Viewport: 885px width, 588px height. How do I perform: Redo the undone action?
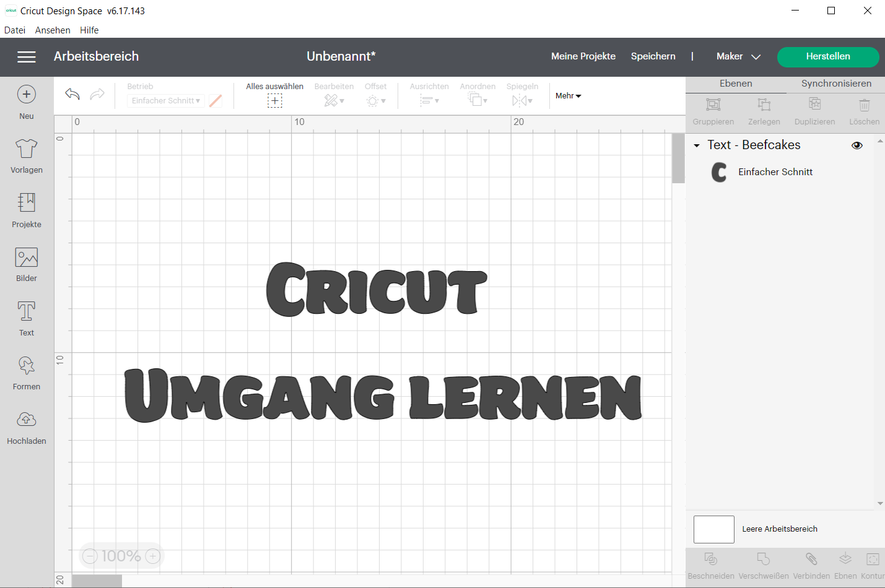(x=97, y=94)
